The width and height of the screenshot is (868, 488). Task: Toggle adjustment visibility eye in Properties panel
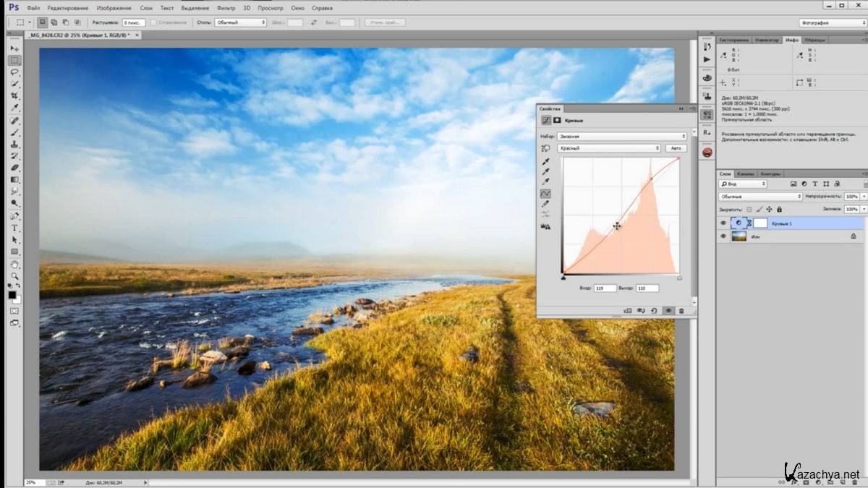(668, 310)
